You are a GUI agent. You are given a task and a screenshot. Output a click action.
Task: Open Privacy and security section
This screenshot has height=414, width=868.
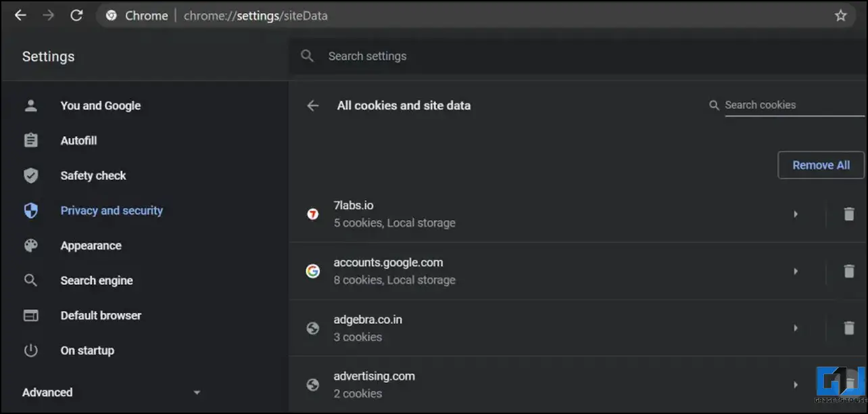[112, 210]
